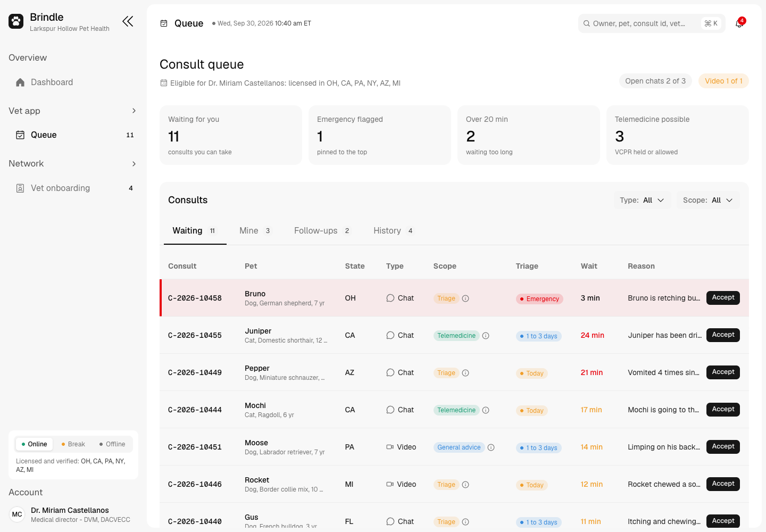Image resolution: width=766 pixels, height=532 pixels.
Task: Go to Dashboard in sidebar
Action: coord(73,82)
